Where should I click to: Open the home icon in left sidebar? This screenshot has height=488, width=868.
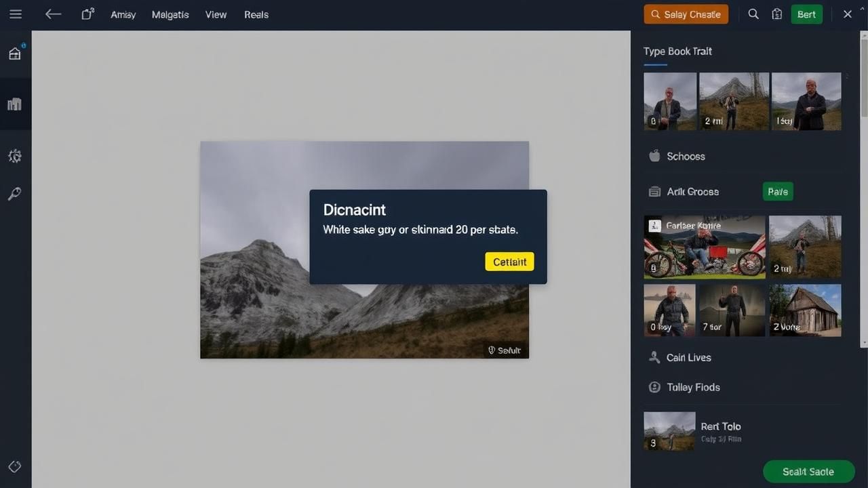15,54
